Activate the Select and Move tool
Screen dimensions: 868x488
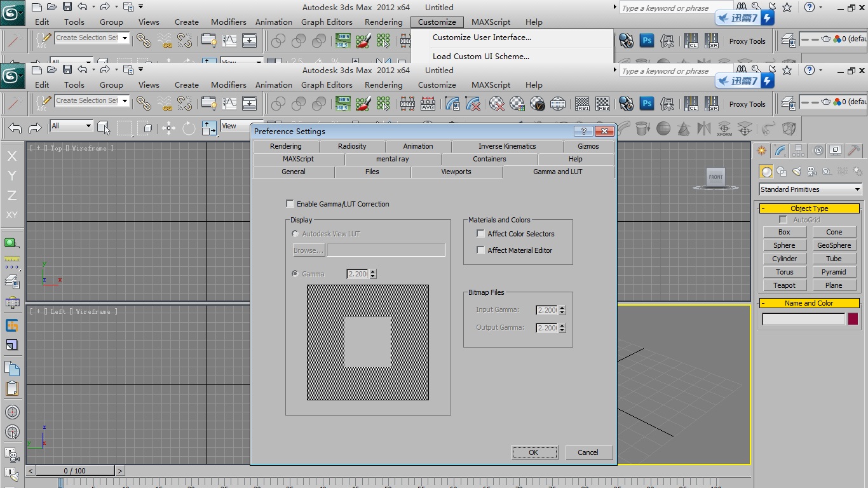pyautogui.click(x=169, y=128)
